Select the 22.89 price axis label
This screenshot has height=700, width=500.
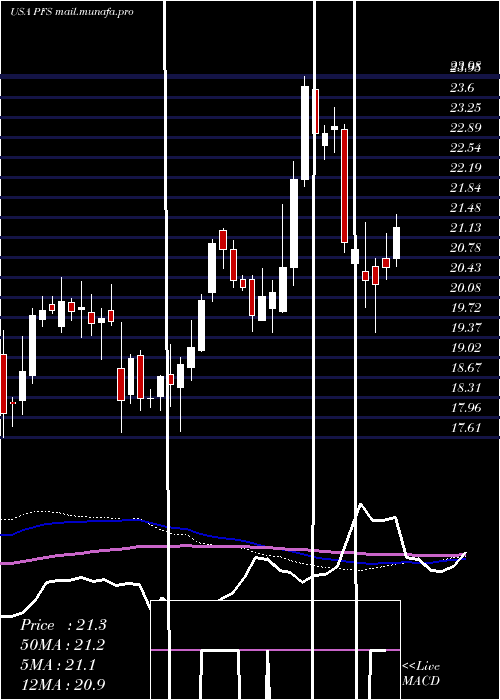[x=465, y=128]
